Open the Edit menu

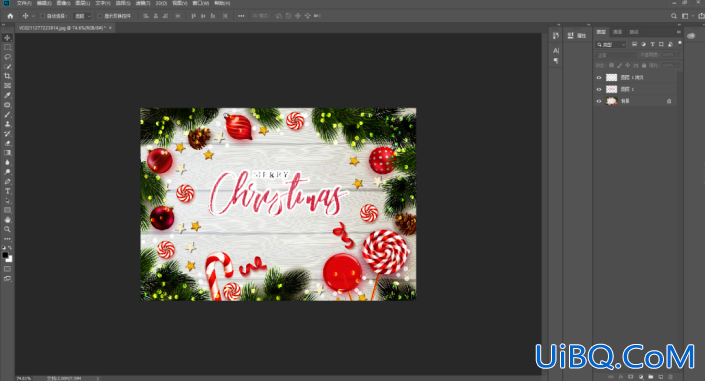pyautogui.click(x=44, y=3)
